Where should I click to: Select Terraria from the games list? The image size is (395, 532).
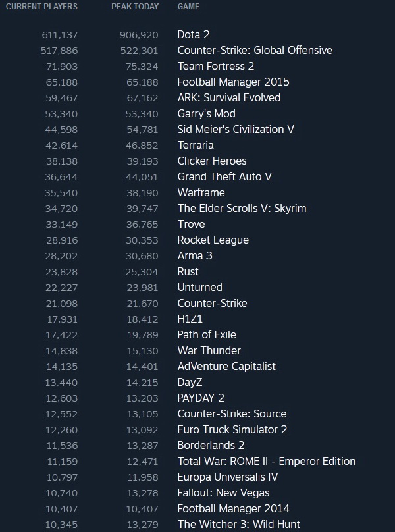[x=196, y=145]
